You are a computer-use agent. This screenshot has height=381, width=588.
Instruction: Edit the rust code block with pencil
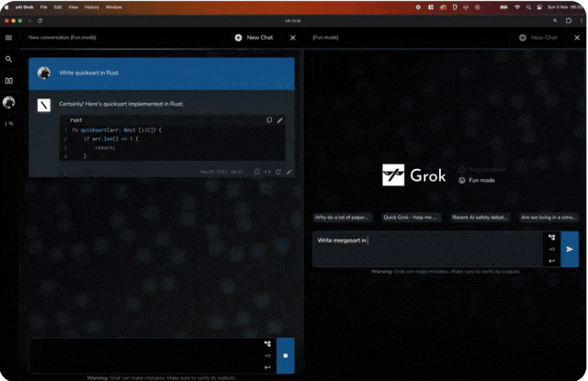280,120
